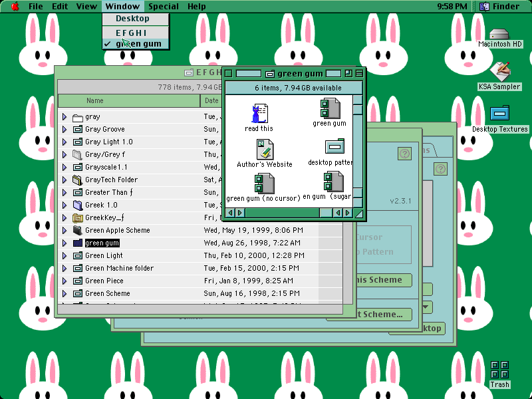Click the folder icon beside Gray Groove
532x399 pixels.
(78, 129)
